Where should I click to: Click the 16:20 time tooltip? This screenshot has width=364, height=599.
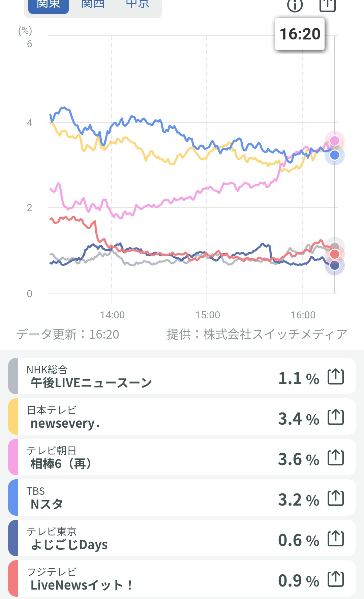[300, 34]
